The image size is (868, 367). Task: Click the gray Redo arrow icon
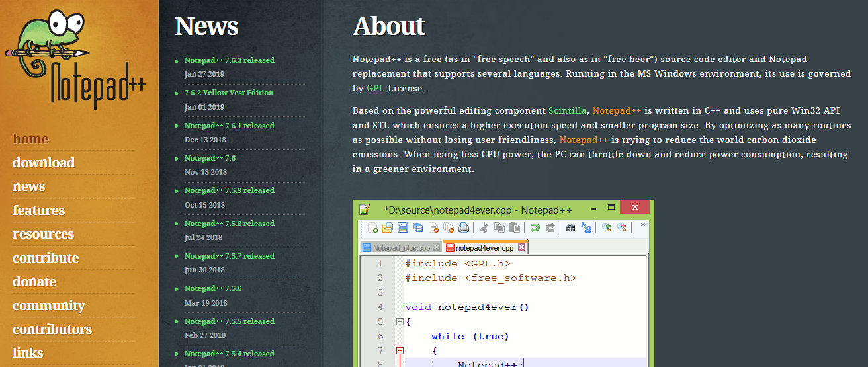550,228
